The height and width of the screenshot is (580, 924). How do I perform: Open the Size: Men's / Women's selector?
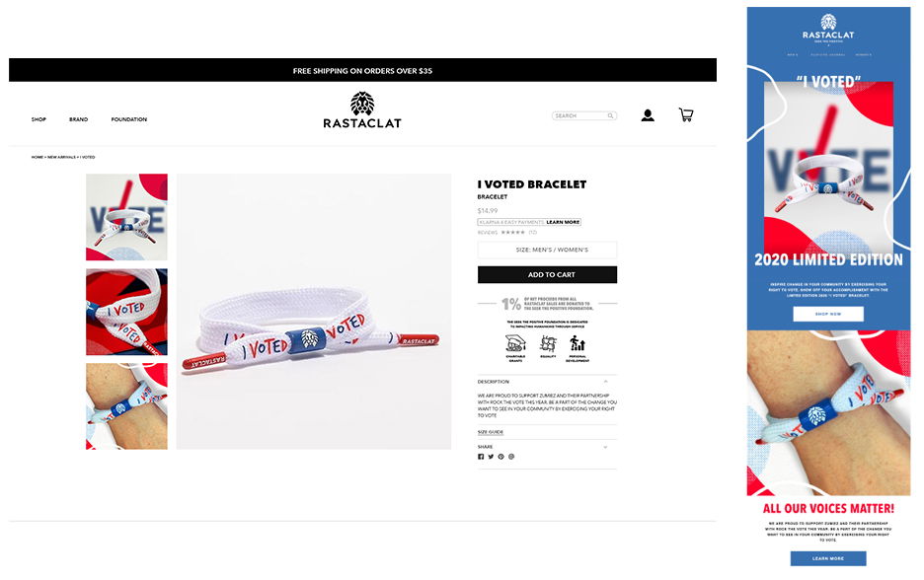tap(548, 250)
